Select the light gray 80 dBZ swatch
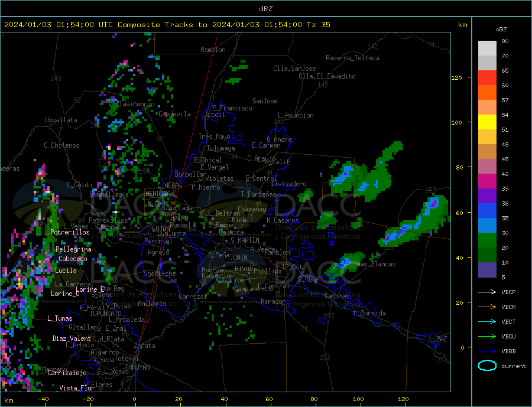The image size is (532, 407). (x=487, y=48)
